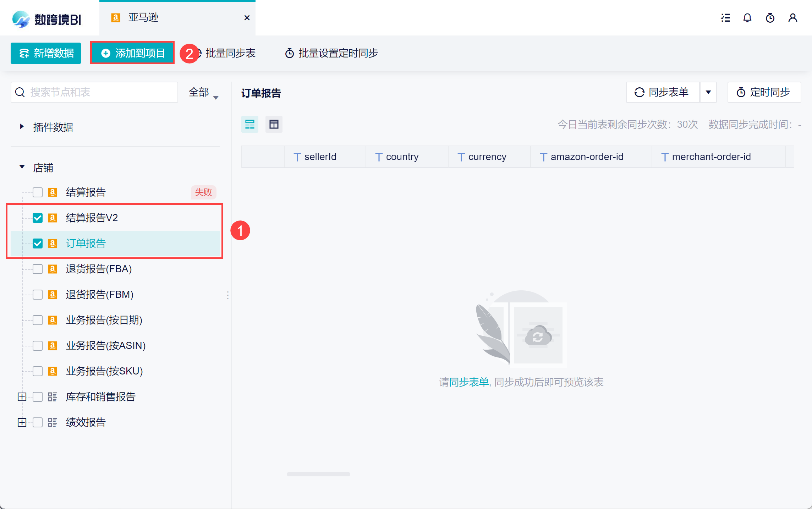Click the search magnifier icon
The height and width of the screenshot is (509, 812).
[x=20, y=92]
